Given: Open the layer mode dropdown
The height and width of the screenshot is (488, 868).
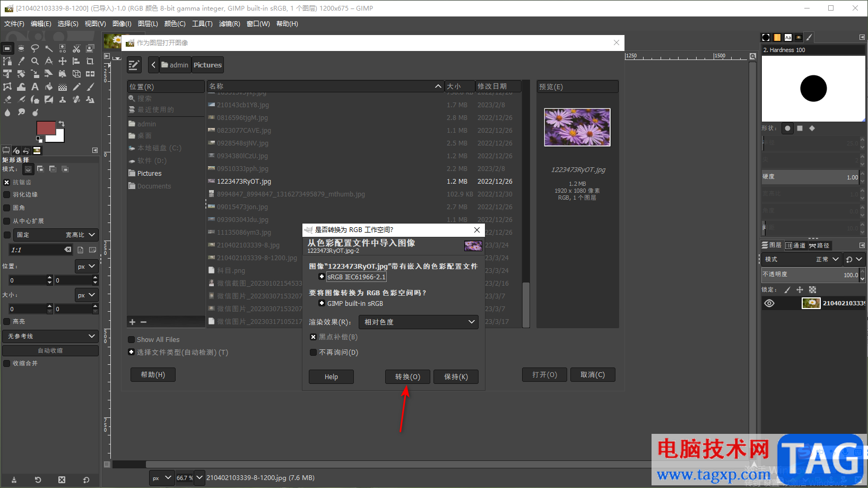Looking at the screenshot, I should tap(802, 259).
